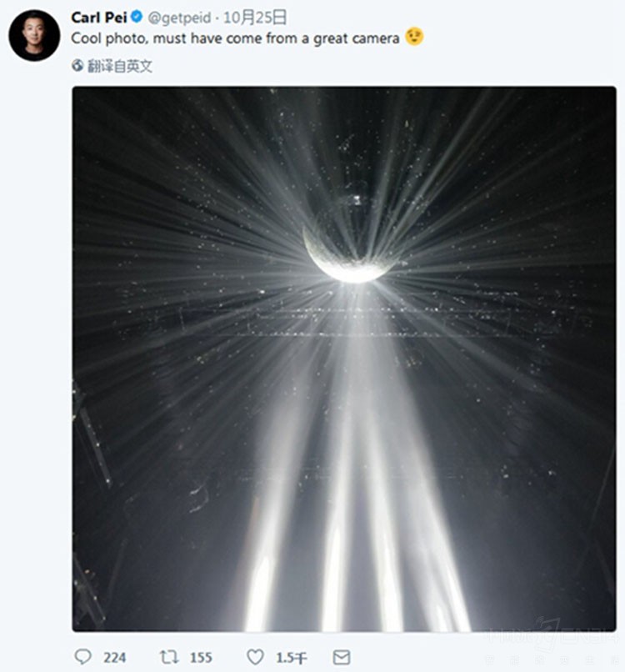
Task: Open Carl Pei's profile avatar
Action: click(34, 35)
